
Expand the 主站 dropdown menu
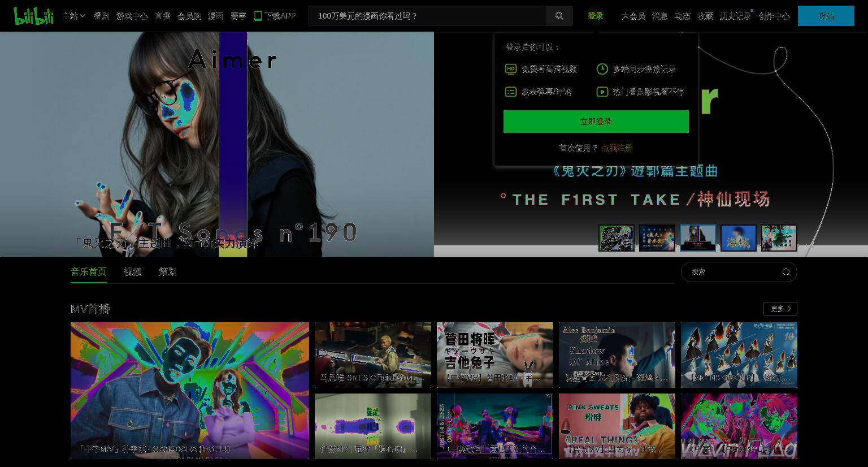click(x=73, y=16)
